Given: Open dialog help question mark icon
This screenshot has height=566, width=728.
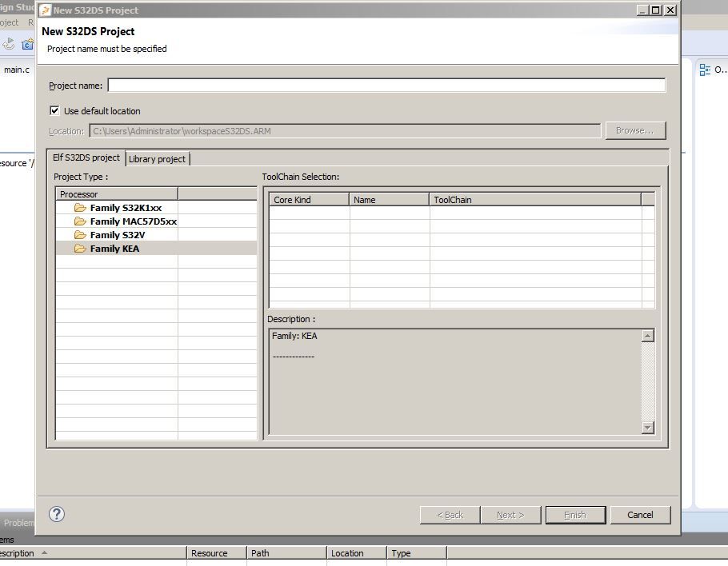Looking at the screenshot, I should [x=57, y=514].
